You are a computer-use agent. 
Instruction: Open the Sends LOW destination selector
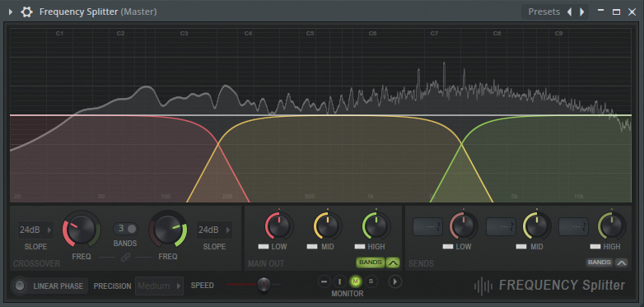point(428,226)
